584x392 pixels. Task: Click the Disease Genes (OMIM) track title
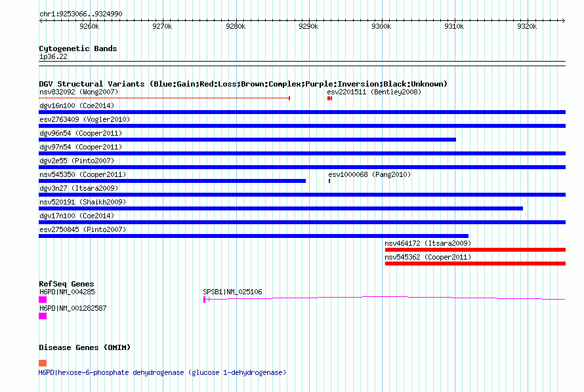(x=85, y=347)
